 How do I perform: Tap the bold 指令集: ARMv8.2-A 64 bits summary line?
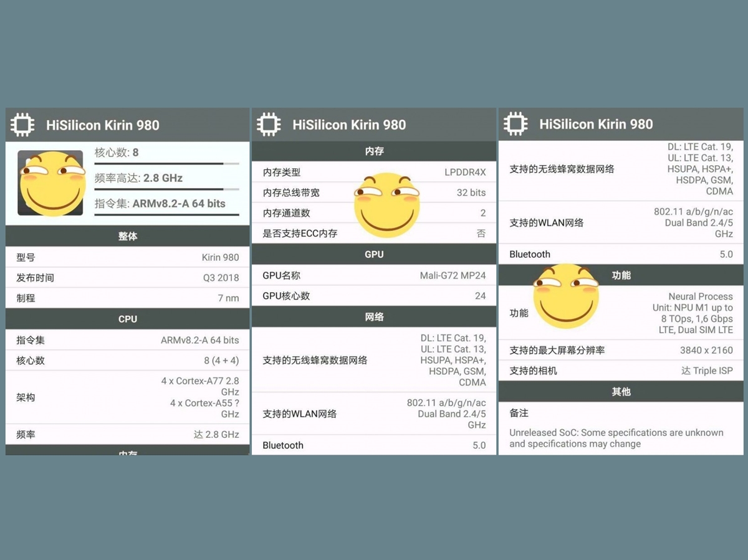click(160, 204)
